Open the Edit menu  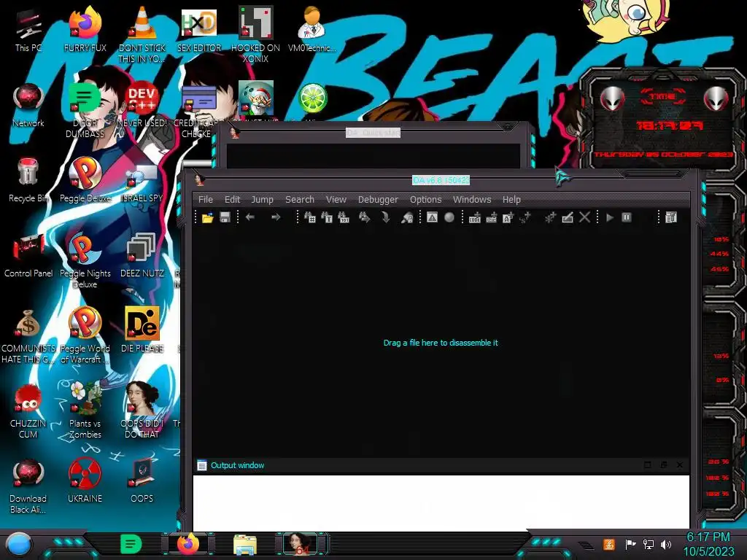[232, 200]
